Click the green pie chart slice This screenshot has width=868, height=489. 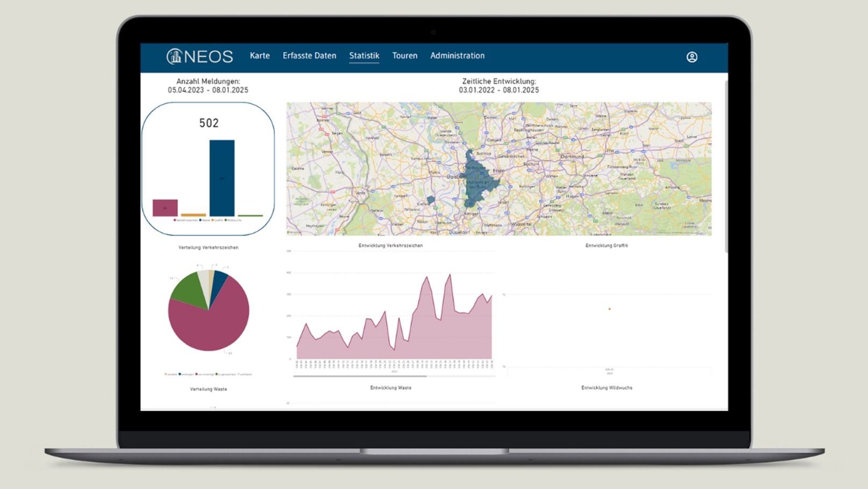pyautogui.click(x=188, y=289)
